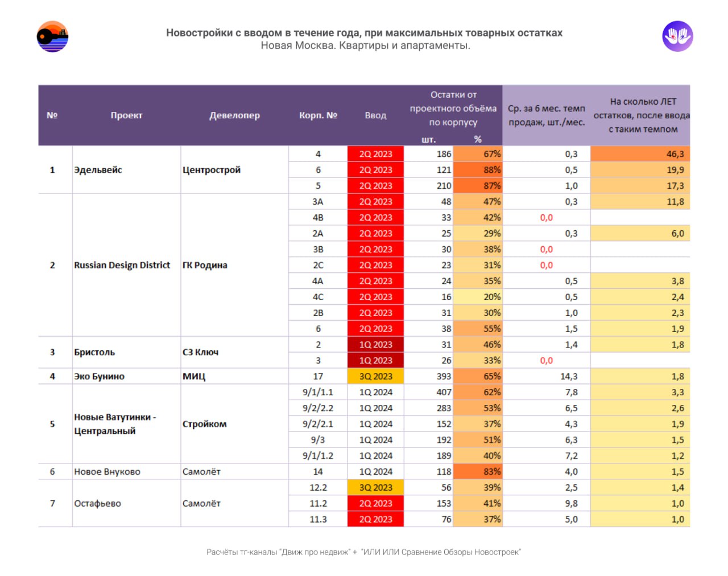Click the 19,9 years value cell
This screenshot has width=728, height=576.
point(640,170)
